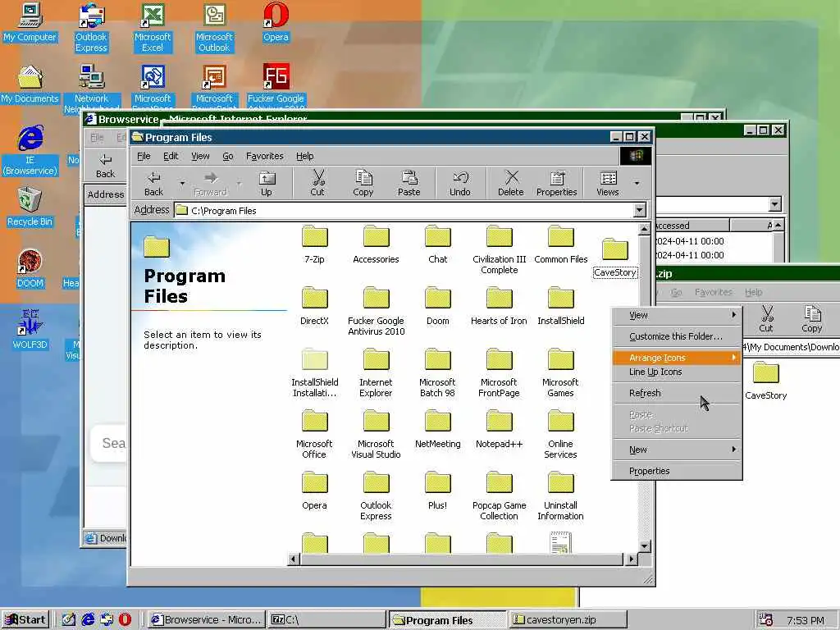The width and height of the screenshot is (840, 630).
Task: Click the Undo toolbar button
Action: click(x=459, y=183)
